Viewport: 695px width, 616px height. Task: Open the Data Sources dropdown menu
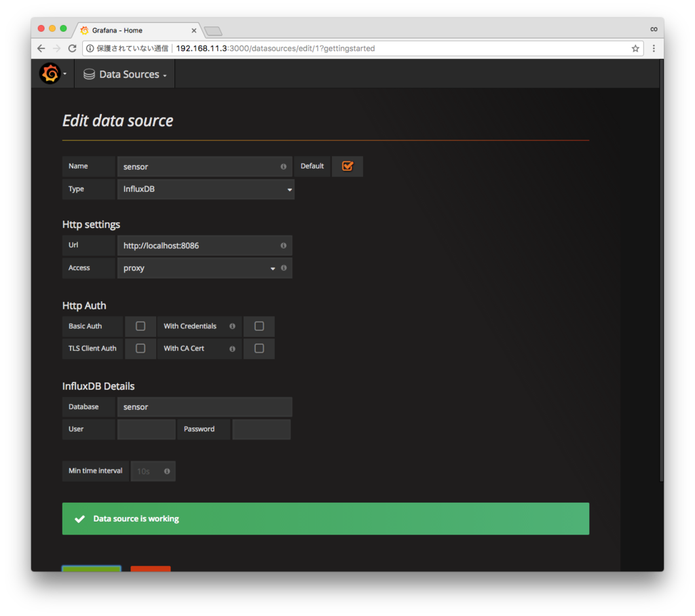tap(125, 74)
